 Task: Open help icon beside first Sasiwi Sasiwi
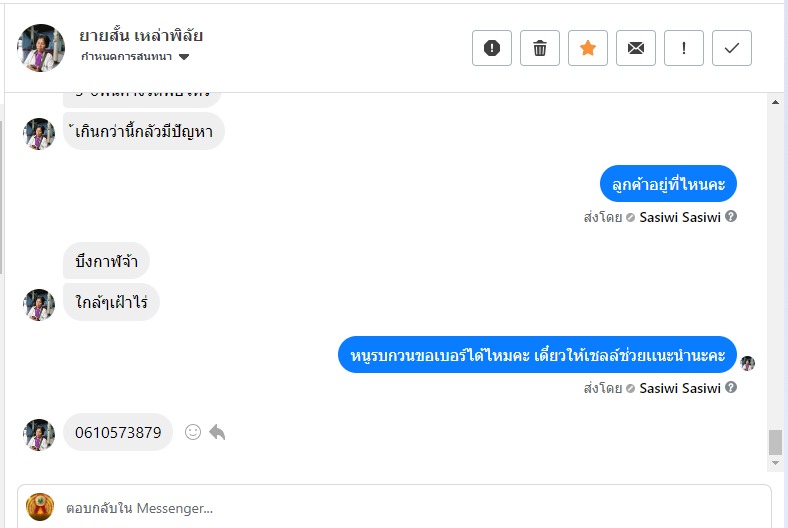pos(731,217)
